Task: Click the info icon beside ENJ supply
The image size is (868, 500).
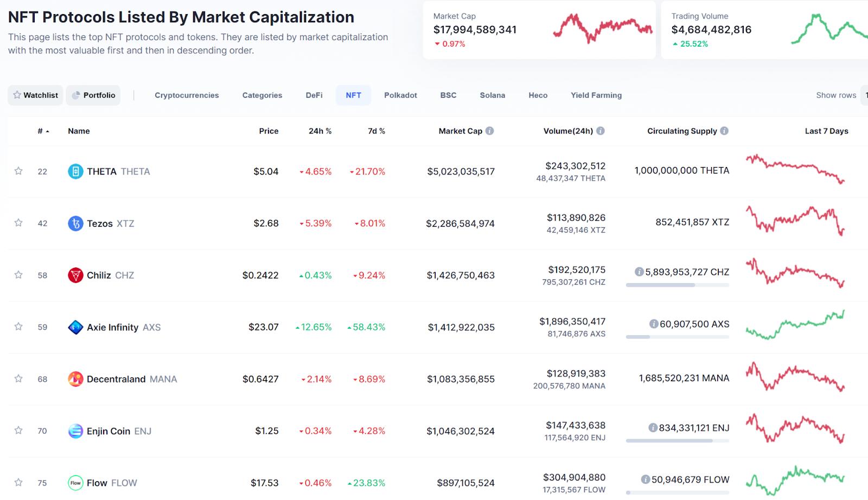Action: [653, 428]
